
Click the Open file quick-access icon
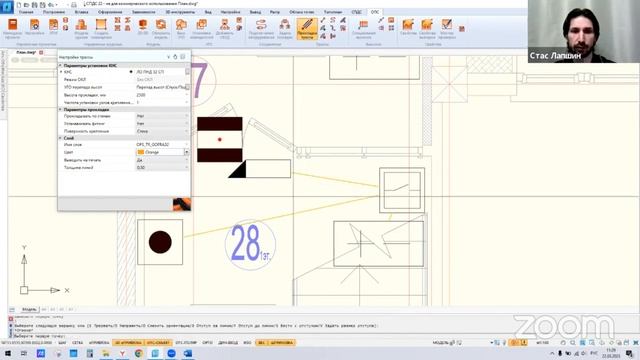[27, 4]
